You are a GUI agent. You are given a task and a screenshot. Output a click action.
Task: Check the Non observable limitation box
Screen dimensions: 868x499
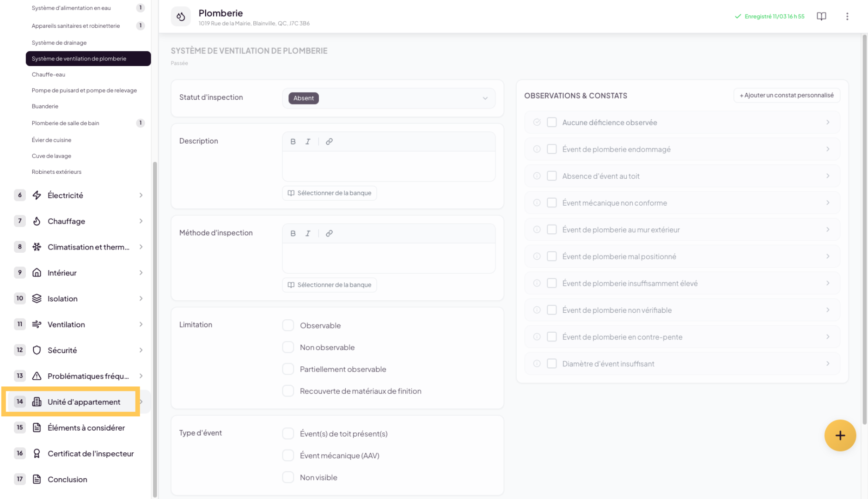(288, 347)
